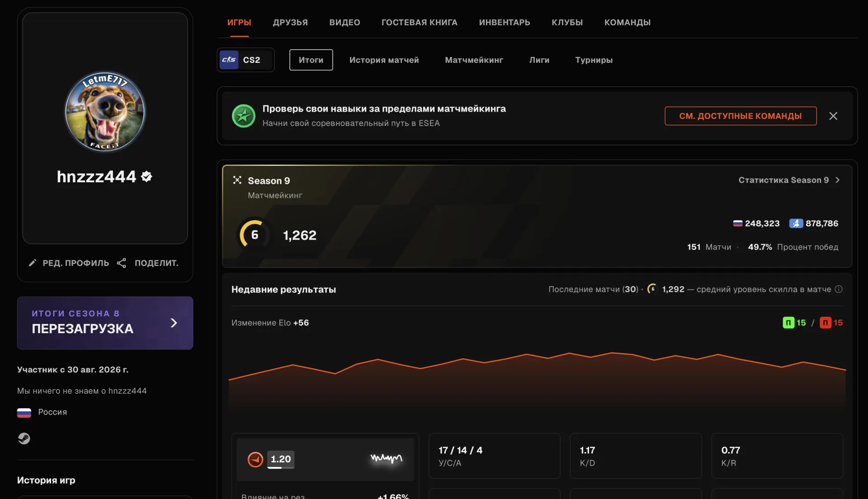
Task: Click СМ. ДОСТУПНЫЕ КОМАНДЫ button
Action: click(x=741, y=116)
